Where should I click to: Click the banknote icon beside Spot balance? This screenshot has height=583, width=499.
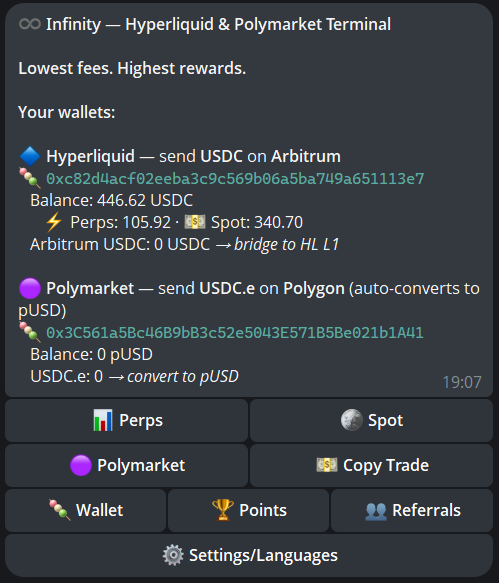(195, 222)
